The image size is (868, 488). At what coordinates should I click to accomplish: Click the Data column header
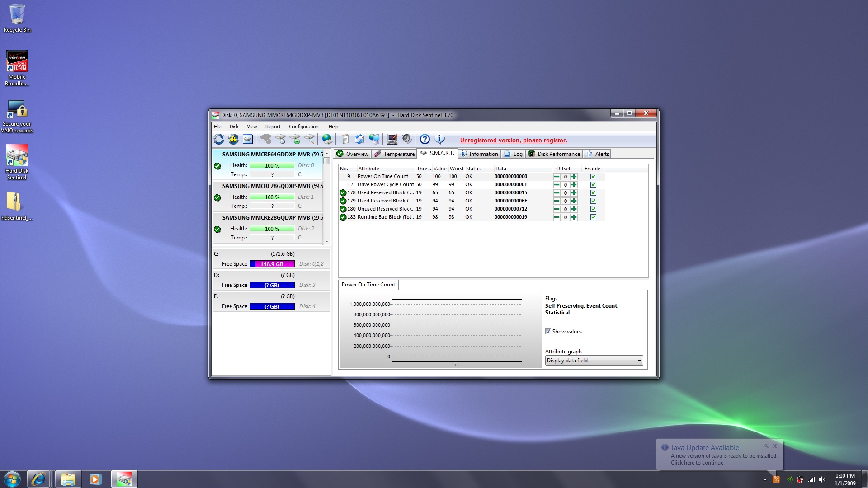(523, 169)
